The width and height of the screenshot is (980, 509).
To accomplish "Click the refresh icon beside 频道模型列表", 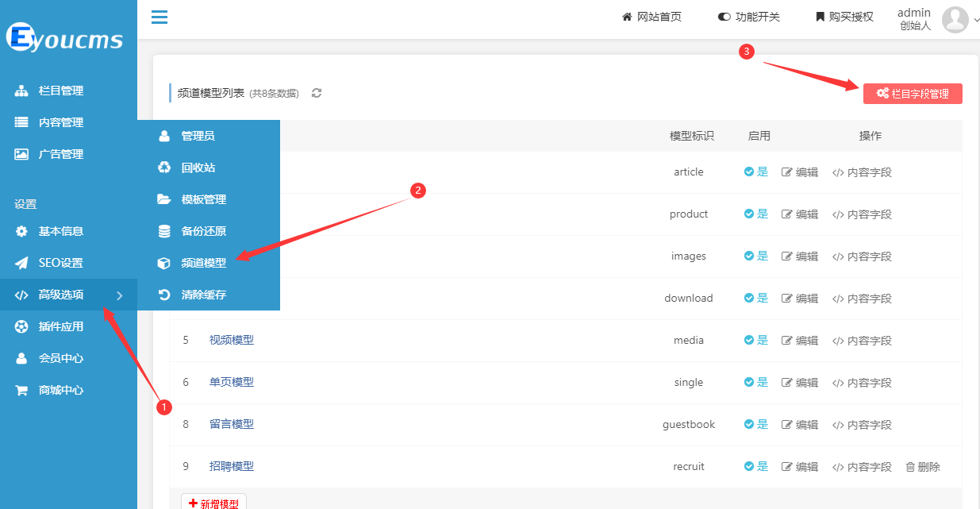I will (x=316, y=93).
